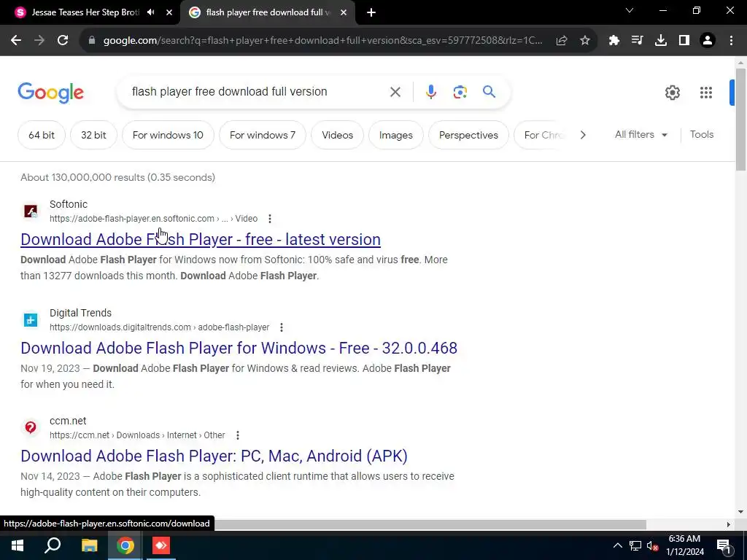Screen dimensions: 747x560
Task: Open the more options dots for ccm.net result
Action: (237, 435)
